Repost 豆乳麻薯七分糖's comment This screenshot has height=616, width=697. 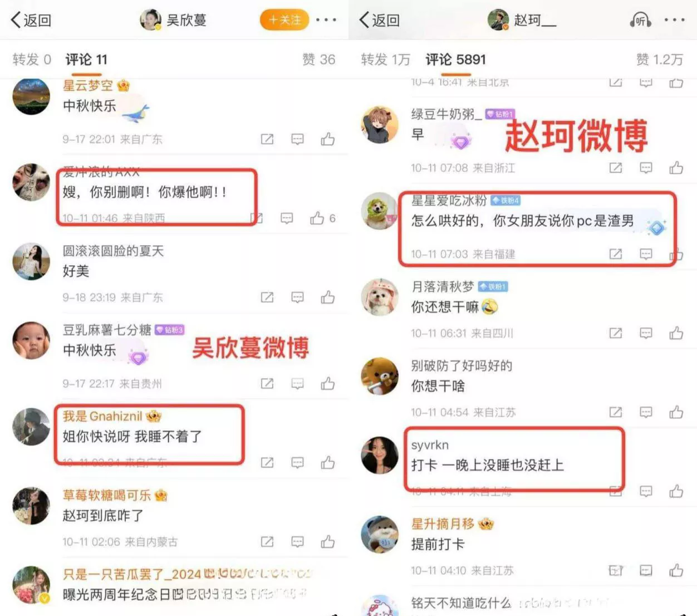(267, 383)
